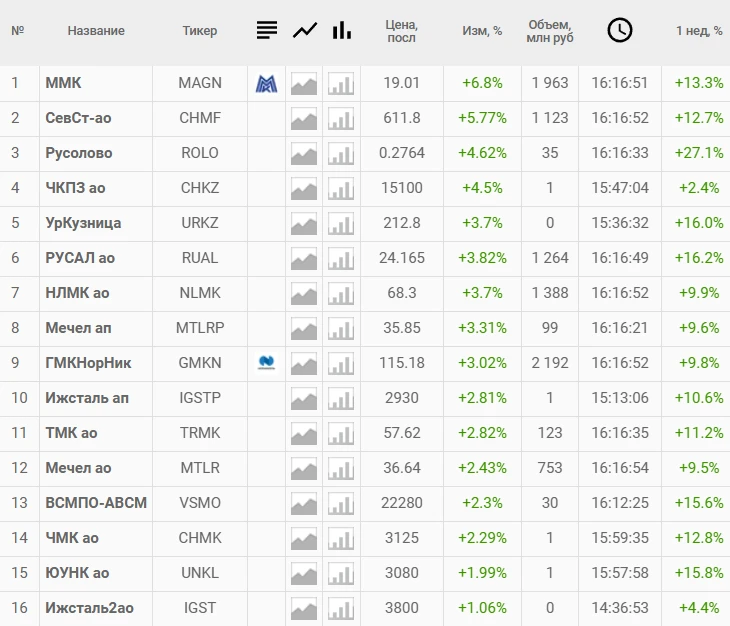Select the price value 611.8
The height and width of the screenshot is (626, 730).
(x=401, y=118)
